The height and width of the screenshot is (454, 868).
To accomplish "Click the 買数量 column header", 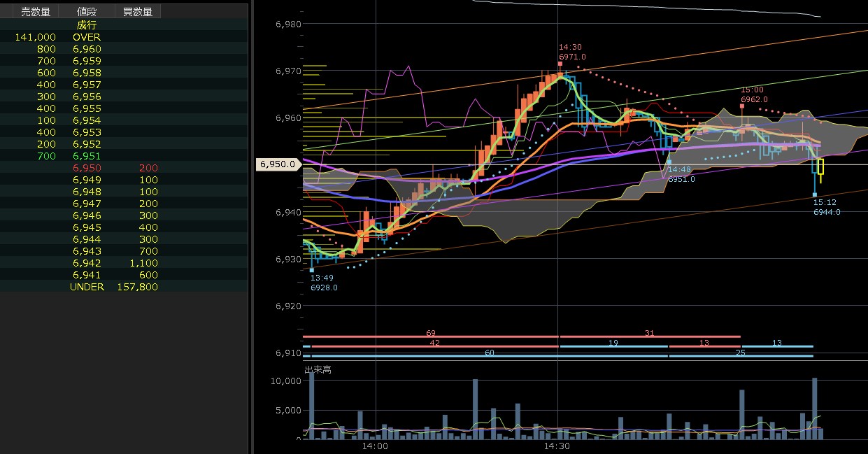I will point(138,11).
